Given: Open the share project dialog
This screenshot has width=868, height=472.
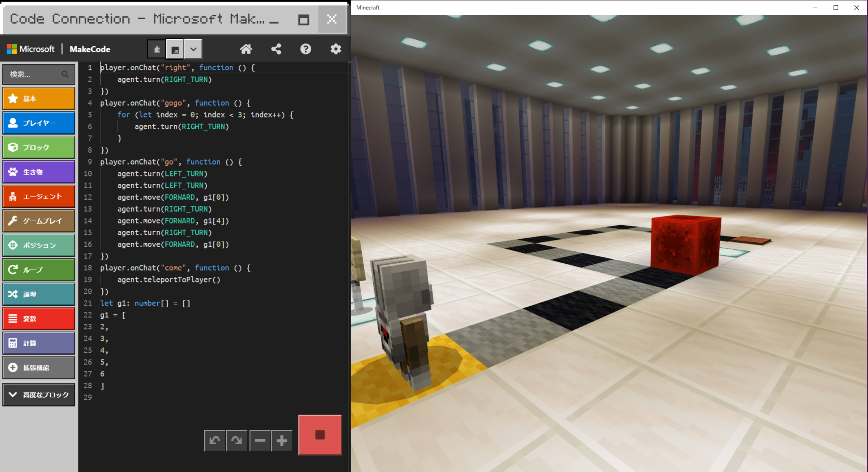Looking at the screenshot, I should (276, 49).
